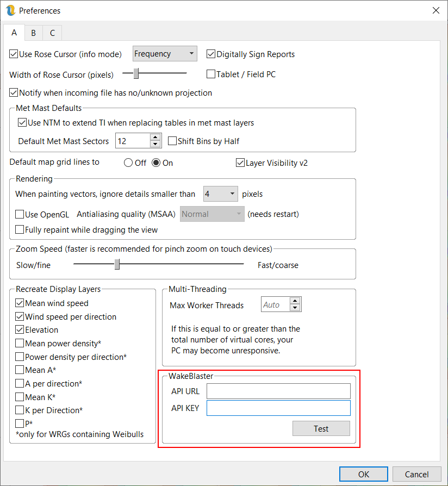Viewport: 448px width, 486px height.
Task: Click the Zoom Speed slider handle
Action: click(117, 264)
